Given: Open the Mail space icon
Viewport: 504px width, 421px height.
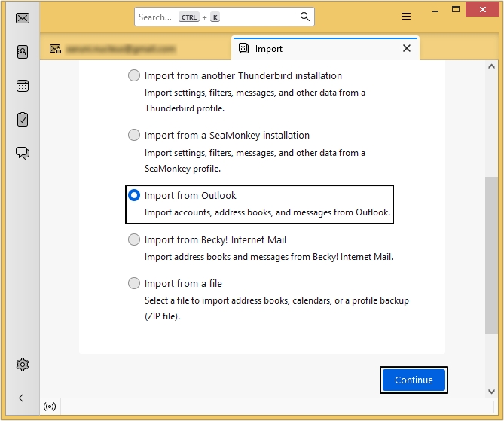Looking at the screenshot, I should 23,18.
